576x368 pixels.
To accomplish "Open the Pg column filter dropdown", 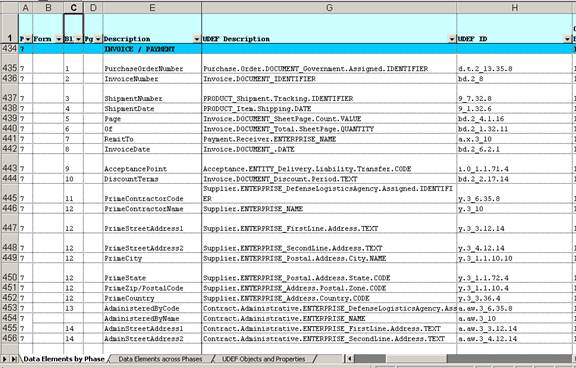I will click(98, 39).
